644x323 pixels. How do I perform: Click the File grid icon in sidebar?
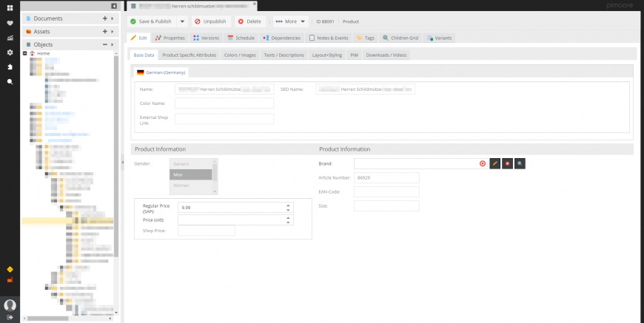tap(10, 7)
